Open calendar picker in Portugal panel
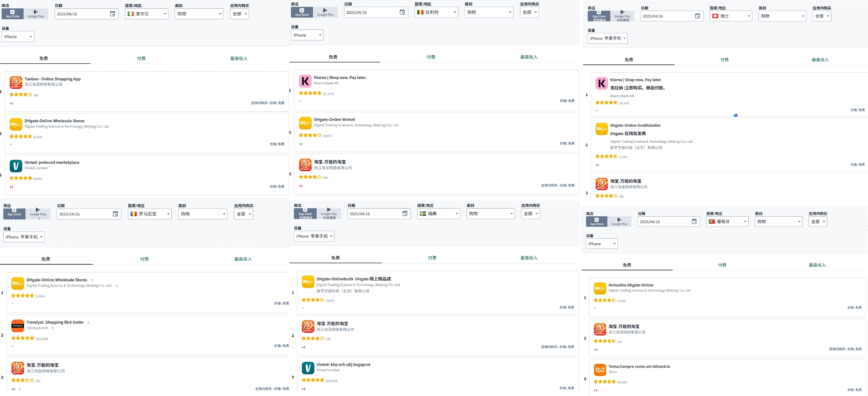The width and height of the screenshot is (868, 396). coord(694,222)
